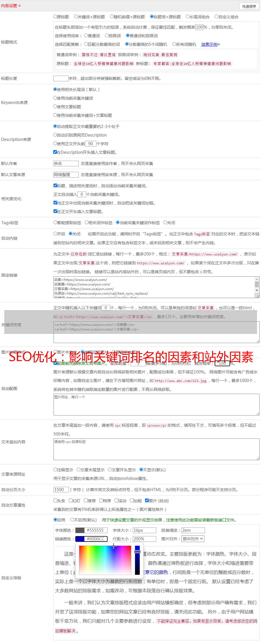This screenshot has height=644, width=261.
Task: Pick a hue in the color picker gradient
Action: coord(105,560)
